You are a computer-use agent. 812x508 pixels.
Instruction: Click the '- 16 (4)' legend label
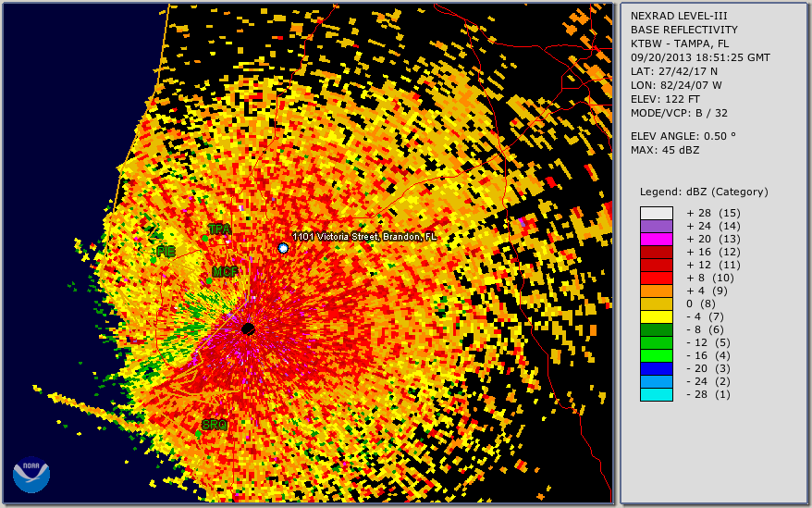point(708,355)
